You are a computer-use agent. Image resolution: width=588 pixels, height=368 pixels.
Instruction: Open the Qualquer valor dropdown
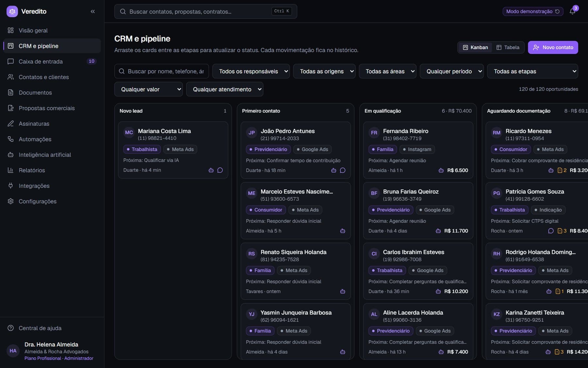point(148,89)
